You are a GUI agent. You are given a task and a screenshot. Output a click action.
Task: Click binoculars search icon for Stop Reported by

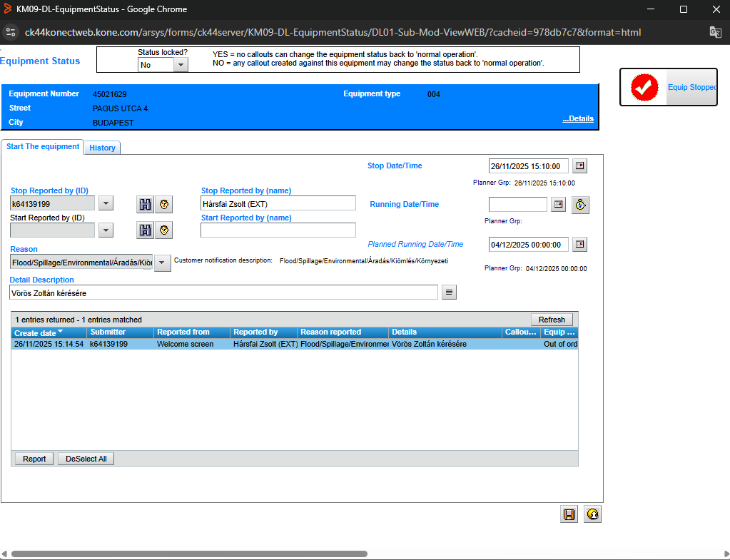[x=145, y=204]
